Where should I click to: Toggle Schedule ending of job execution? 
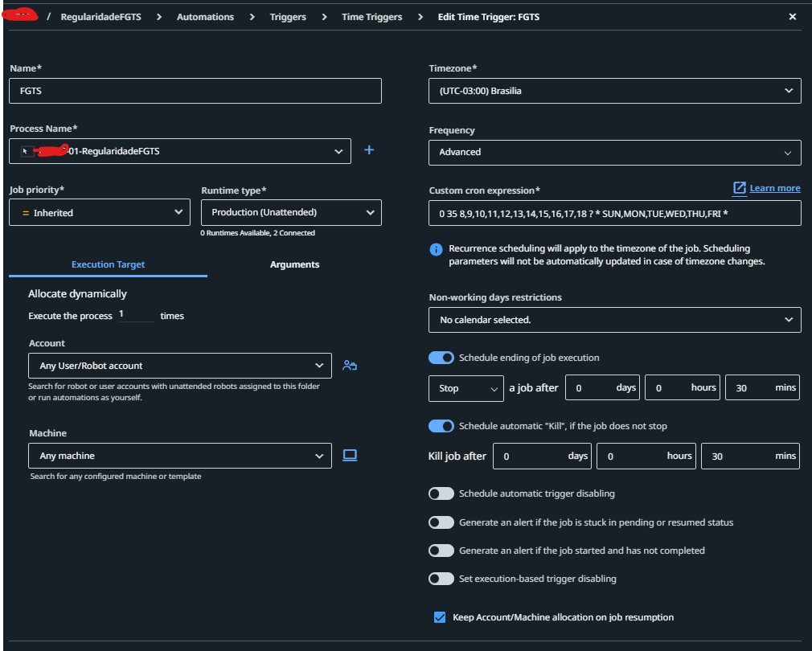(x=441, y=358)
